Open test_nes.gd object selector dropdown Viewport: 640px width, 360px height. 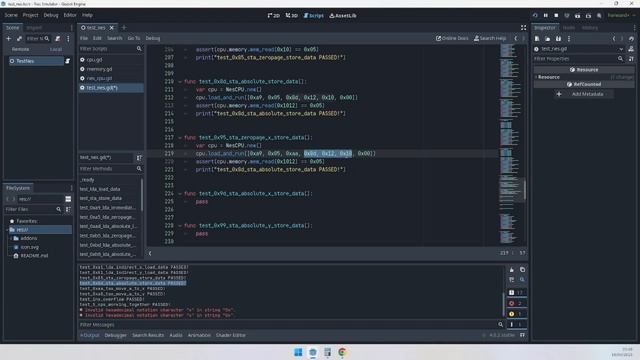(578, 49)
